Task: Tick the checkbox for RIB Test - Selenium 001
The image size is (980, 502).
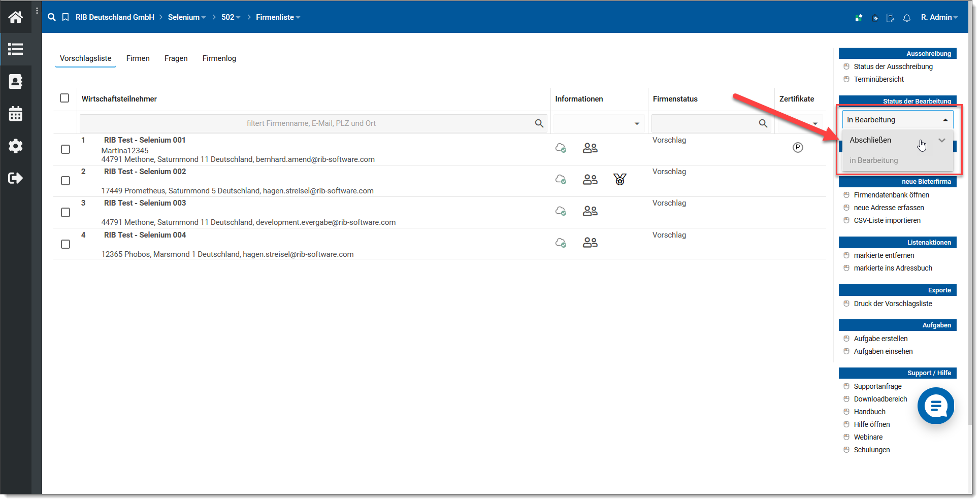Action: 66,149
